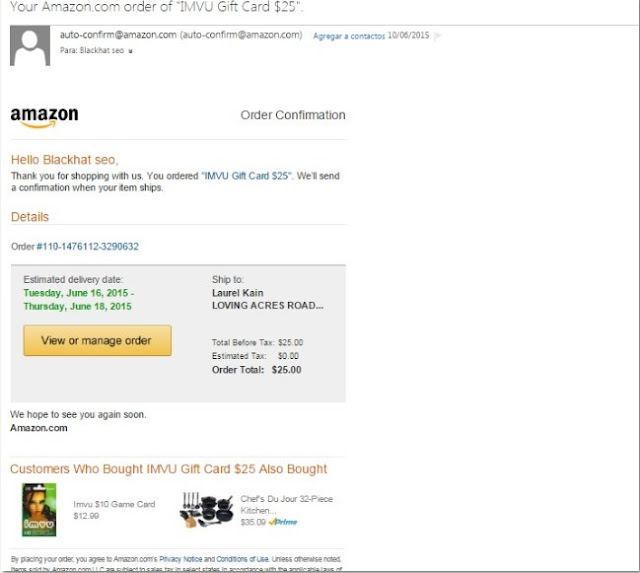
Task: Click the Laurel Kain ship-to name
Action: coord(238,293)
